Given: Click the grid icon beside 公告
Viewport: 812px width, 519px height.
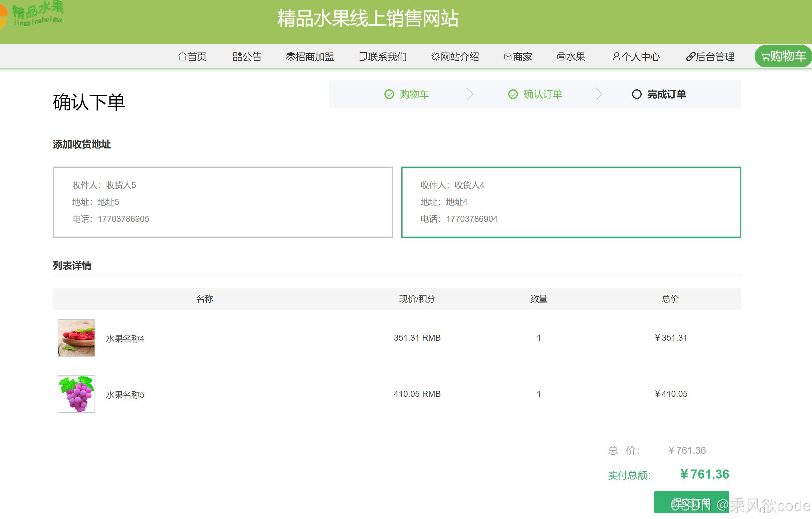Looking at the screenshot, I should (237, 56).
